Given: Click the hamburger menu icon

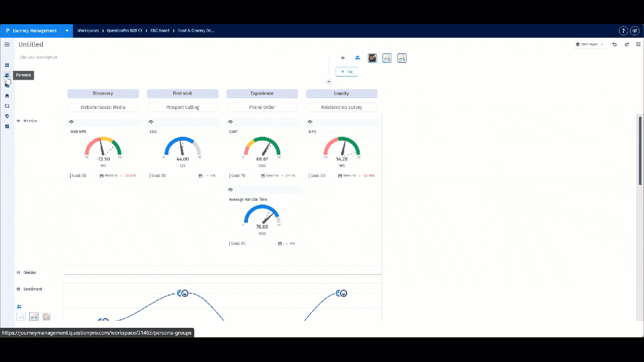Looking at the screenshot, I should [7, 45].
